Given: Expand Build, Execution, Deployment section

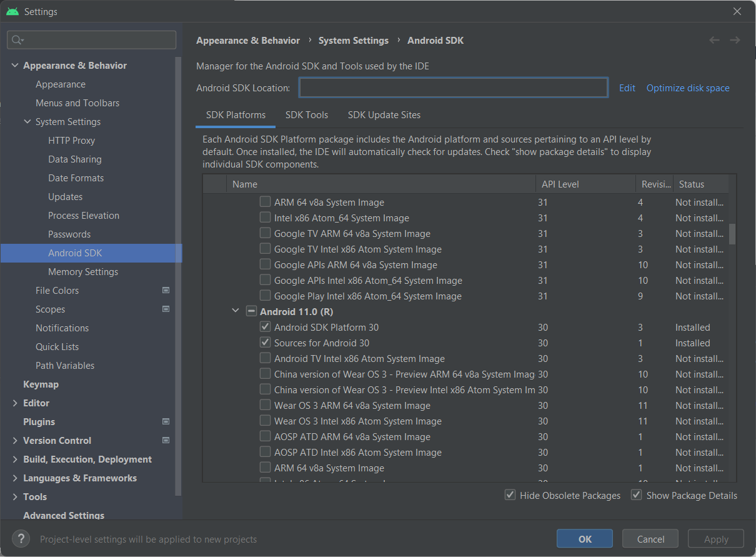Looking at the screenshot, I should tap(15, 459).
